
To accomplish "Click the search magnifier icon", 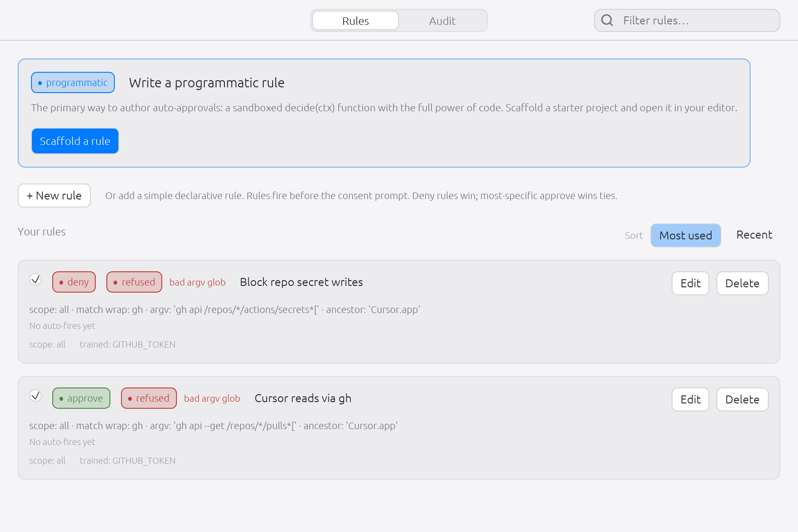I will pos(607,20).
